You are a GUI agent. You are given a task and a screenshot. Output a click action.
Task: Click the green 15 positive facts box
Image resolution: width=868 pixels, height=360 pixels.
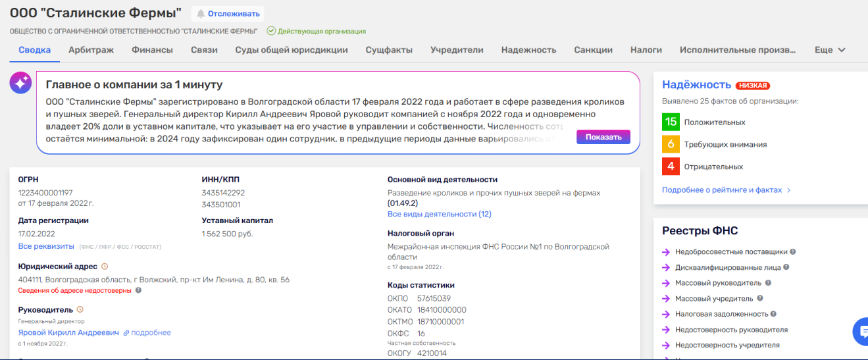coord(671,122)
